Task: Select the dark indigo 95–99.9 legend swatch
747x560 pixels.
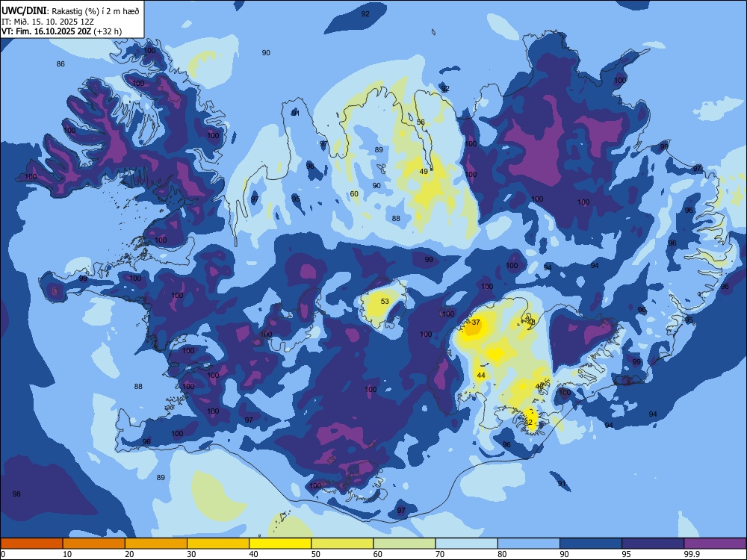Action: pyautogui.click(x=653, y=544)
